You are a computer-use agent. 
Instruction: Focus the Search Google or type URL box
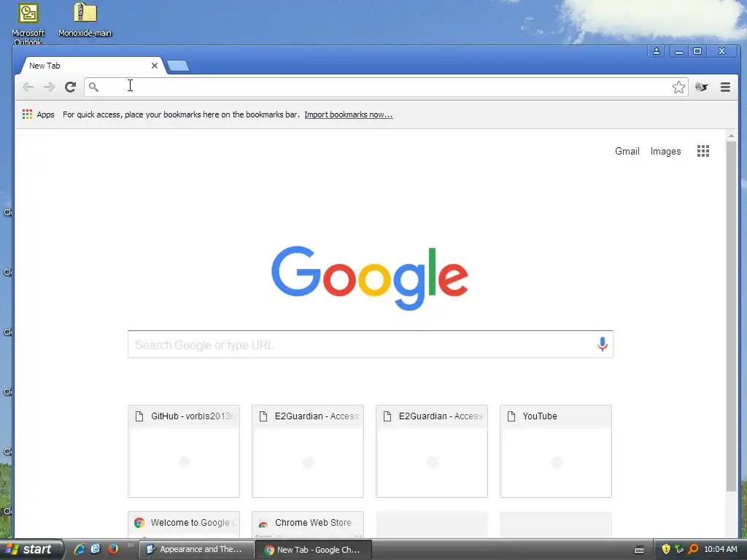370,344
